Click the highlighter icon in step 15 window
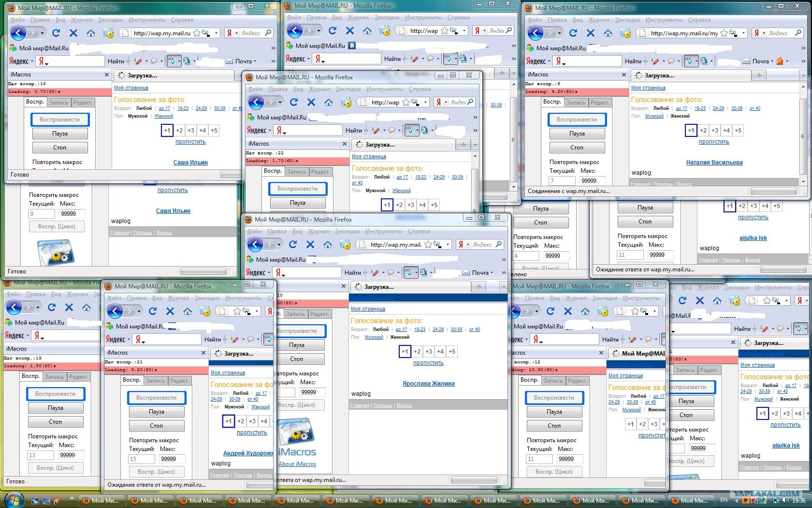 [138, 61]
